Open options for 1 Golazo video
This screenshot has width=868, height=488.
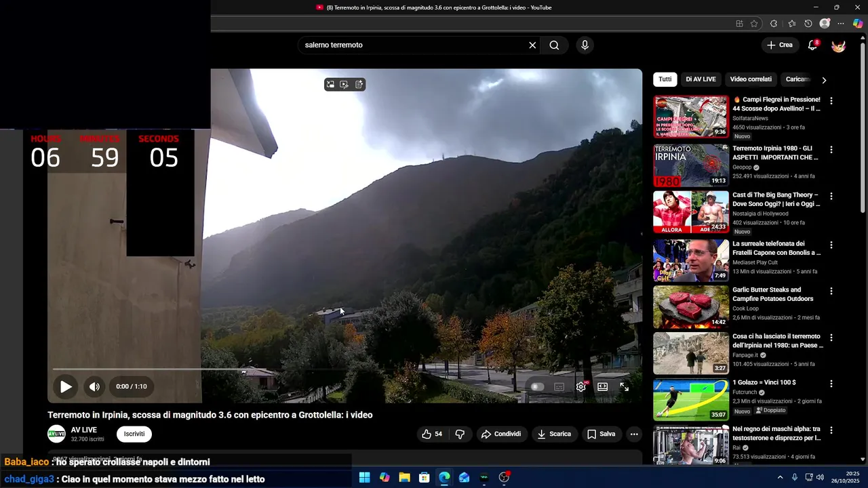click(x=831, y=384)
